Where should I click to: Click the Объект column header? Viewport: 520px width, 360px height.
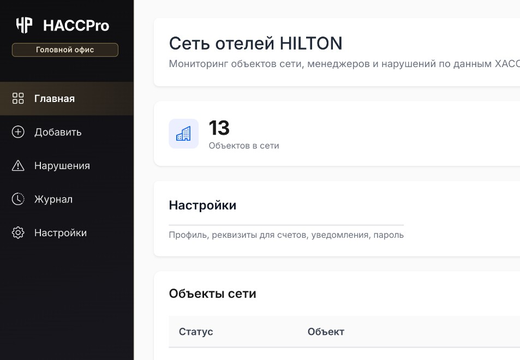coord(326,332)
